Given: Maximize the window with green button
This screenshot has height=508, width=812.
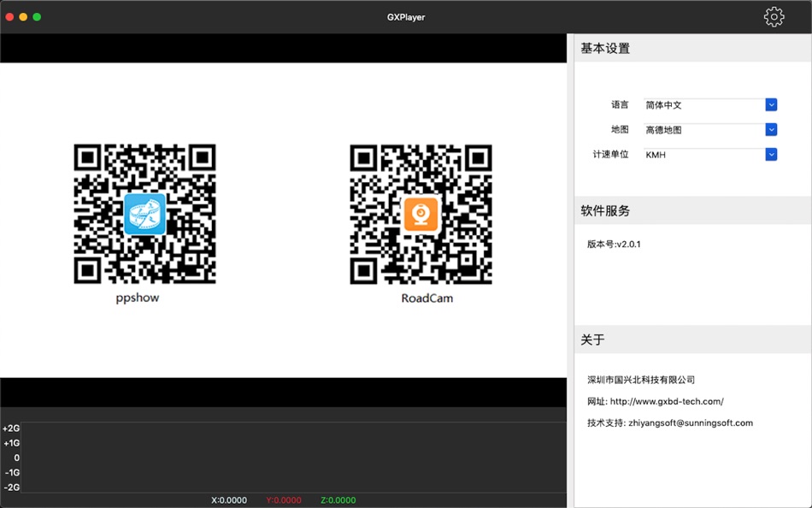Looking at the screenshot, I should (x=37, y=17).
